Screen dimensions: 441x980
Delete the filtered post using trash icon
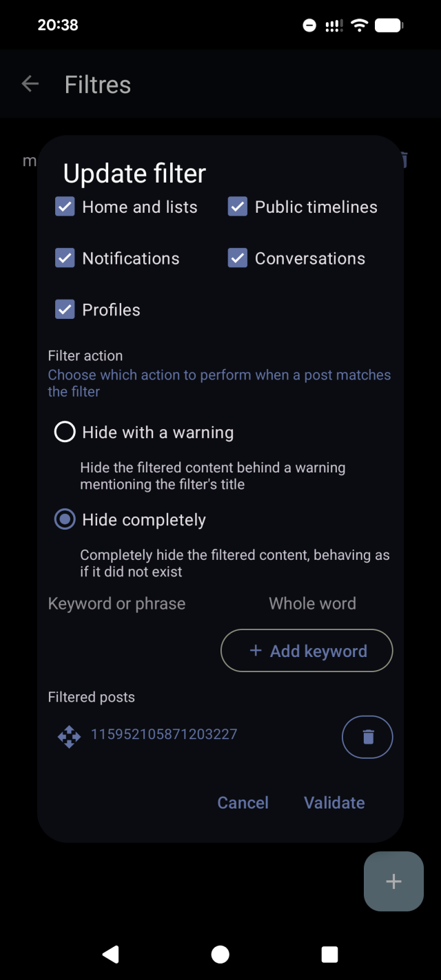click(x=367, y=736)
